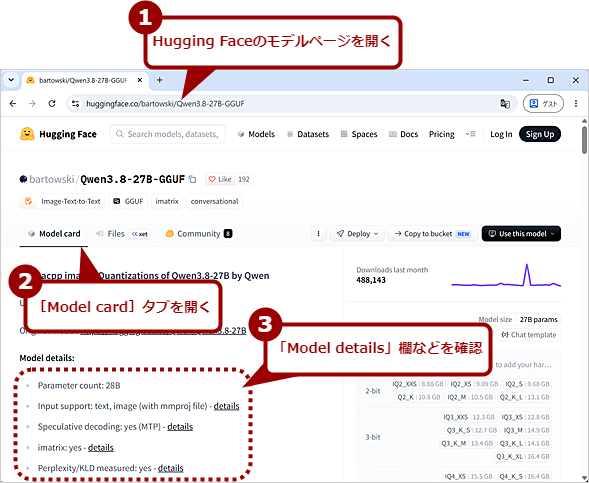The height and width of the screenshot is (483, 589).
Task: Open details link for Speculative decoding
Action: (180, 427)
